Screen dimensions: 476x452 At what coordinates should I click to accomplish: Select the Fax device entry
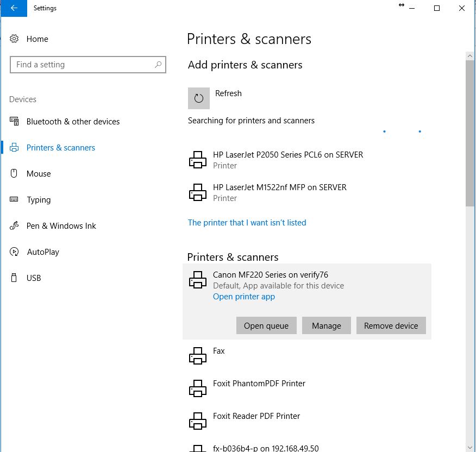[x=306, y=356]
